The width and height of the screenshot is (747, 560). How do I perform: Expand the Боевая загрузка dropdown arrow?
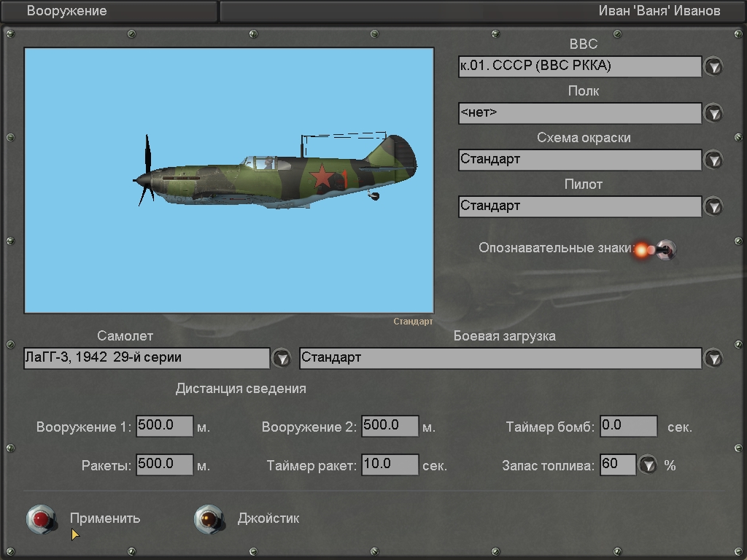713,359
